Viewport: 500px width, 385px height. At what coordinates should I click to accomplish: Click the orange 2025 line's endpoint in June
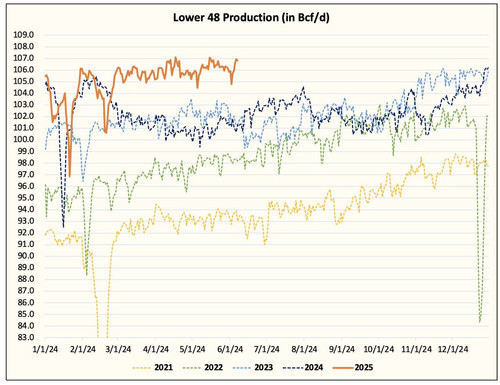tap(237, 60)
